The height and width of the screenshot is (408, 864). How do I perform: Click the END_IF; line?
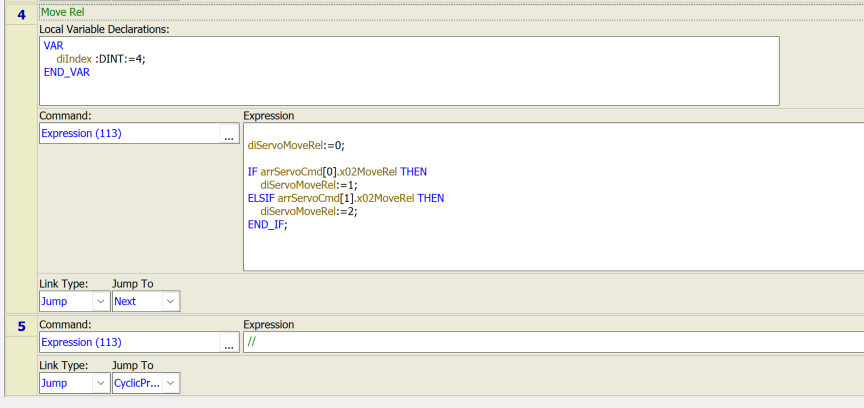pyautogui.click(x=268, y=225)
